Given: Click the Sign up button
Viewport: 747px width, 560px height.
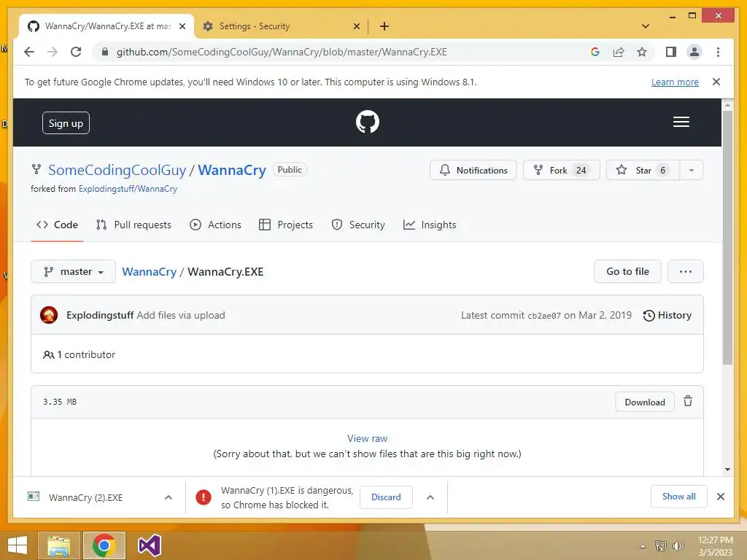Looking at the screenshot, I should [x=66, y=122].
